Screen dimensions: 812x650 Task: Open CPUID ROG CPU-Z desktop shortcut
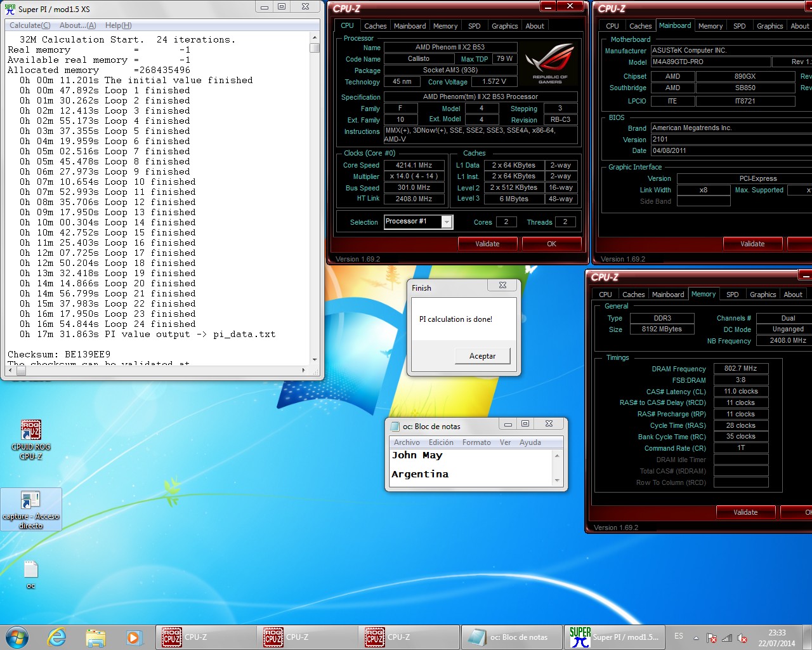30,439
